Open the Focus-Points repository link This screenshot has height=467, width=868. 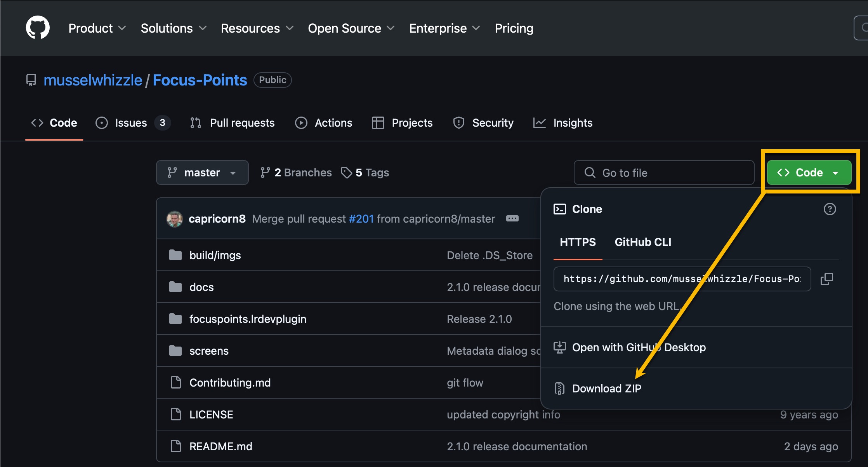point(200,80)
